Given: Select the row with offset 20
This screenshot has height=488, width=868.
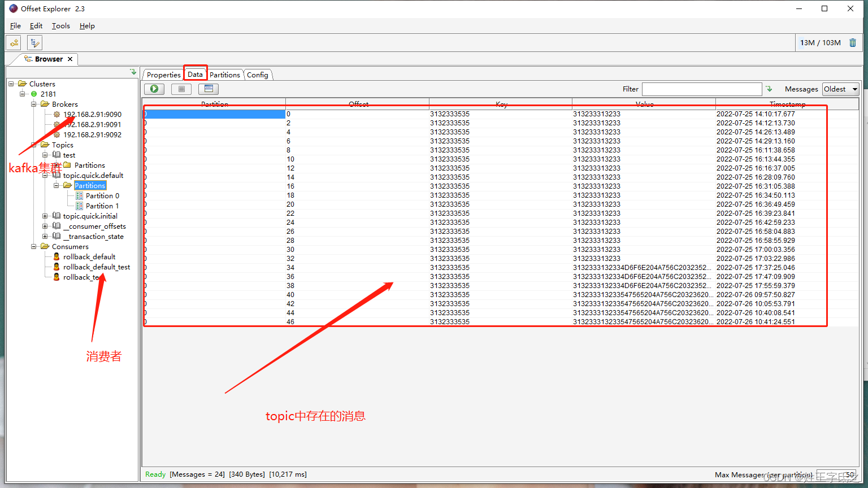Looking at the screenshot, I should point(501,204).
